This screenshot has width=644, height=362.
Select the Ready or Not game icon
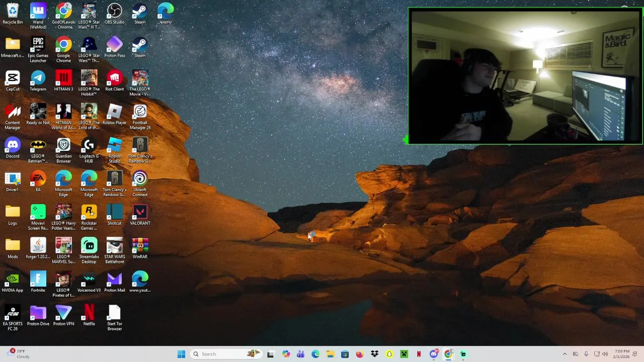[x=38, y=115]
